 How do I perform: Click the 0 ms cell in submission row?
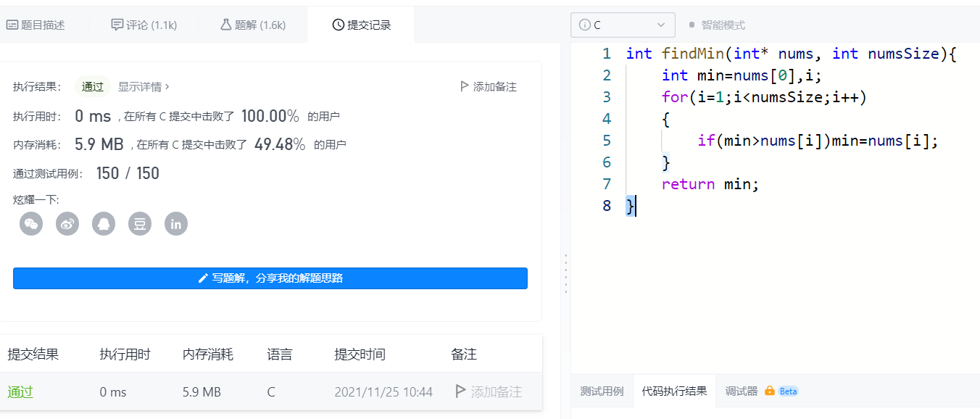pyautogui.click(x=113, y=392)
